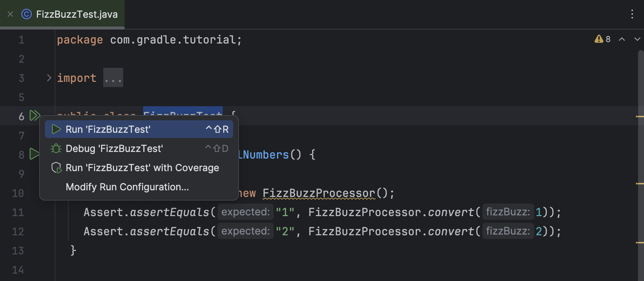644x281 pixels.
Task: Run all tests via line 6 gutter play icon
Action: click(x=35, y=115)
